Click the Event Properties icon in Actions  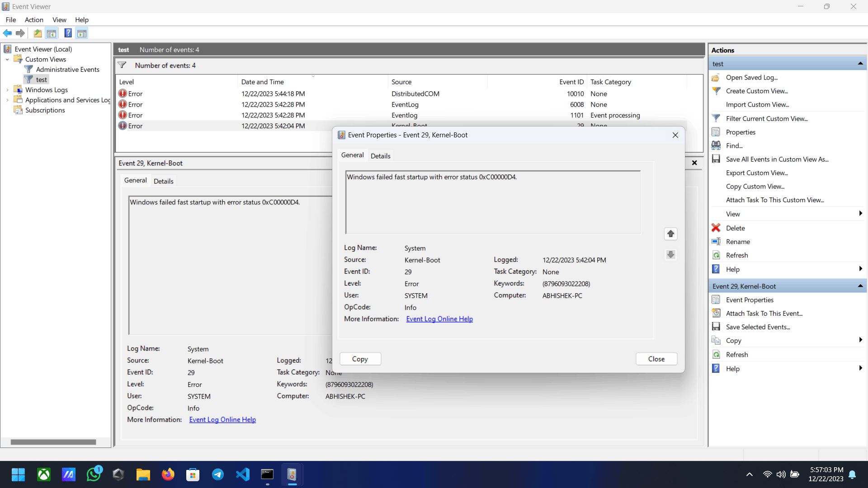click(x=716, y=300)
